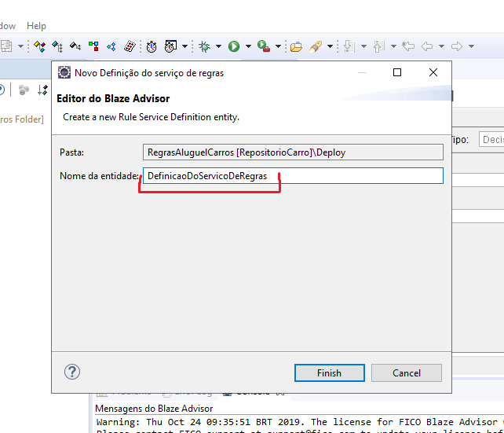
Task: Cancel the new rule service dialog
Action: [407, 372]
